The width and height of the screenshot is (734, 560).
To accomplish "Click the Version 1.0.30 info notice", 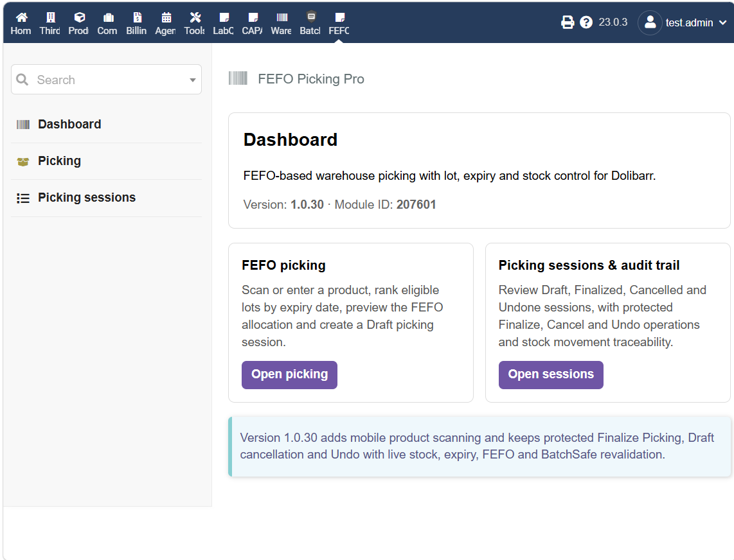I will click(x=479, y=446).
